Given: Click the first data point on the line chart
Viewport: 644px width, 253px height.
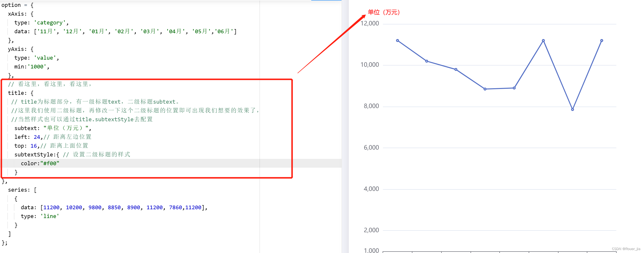Looking at the screenshot, I should (x=397, y=41).
